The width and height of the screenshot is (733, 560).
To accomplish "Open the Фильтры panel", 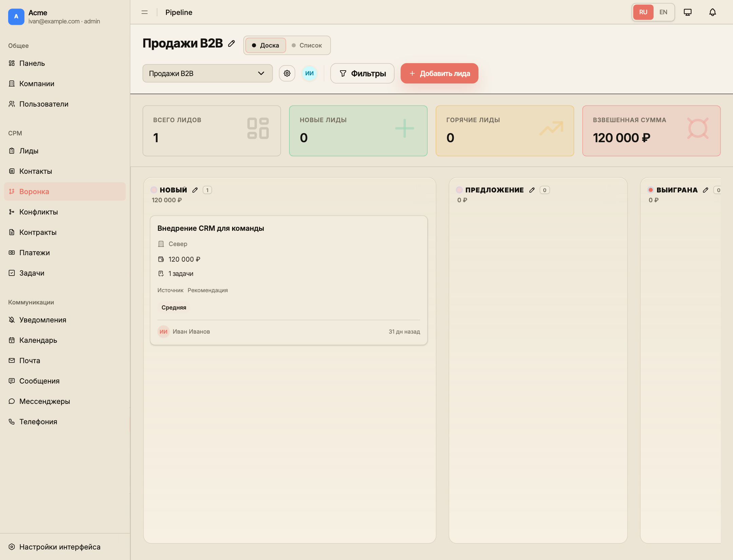I will (x=362, y=73).
